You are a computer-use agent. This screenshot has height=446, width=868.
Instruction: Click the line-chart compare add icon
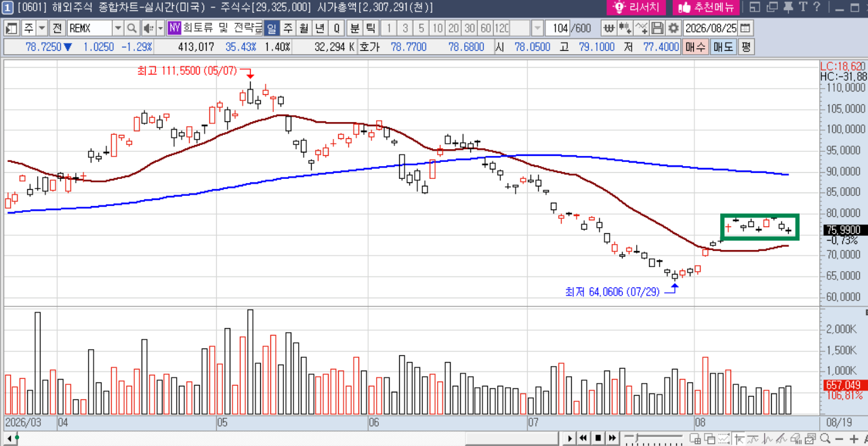coord(641,28)
